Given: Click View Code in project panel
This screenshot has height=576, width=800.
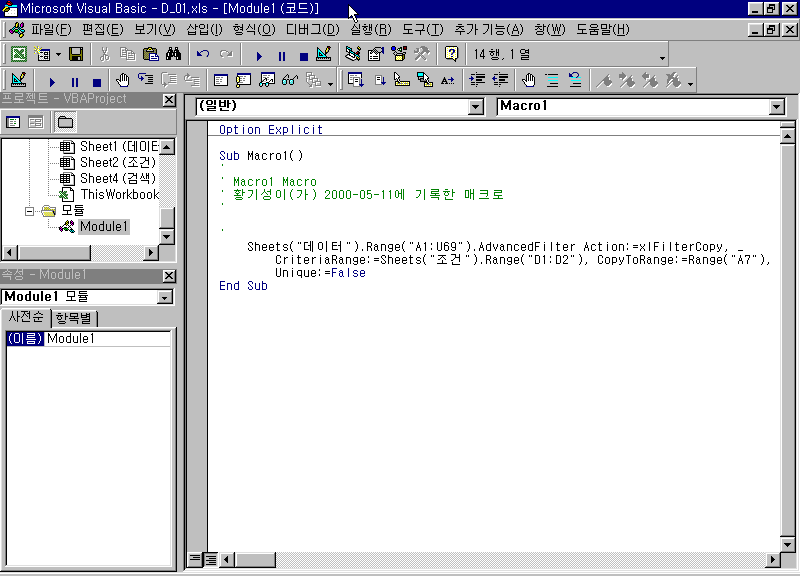Looking at the screenshot, I should (x=13, y=122).
